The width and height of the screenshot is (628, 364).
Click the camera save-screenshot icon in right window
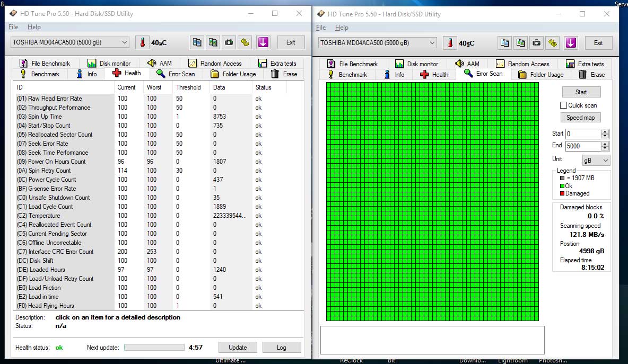coord(536,43)
